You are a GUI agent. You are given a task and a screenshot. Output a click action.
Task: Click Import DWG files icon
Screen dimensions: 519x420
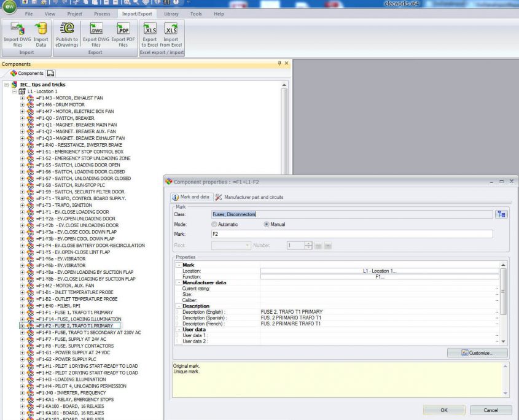[x=18, y=29]
